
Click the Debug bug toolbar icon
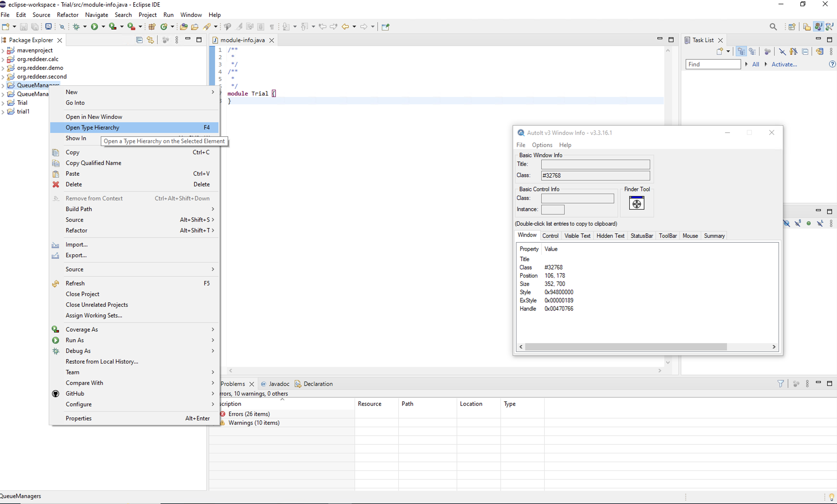click(x=76, y=27)
